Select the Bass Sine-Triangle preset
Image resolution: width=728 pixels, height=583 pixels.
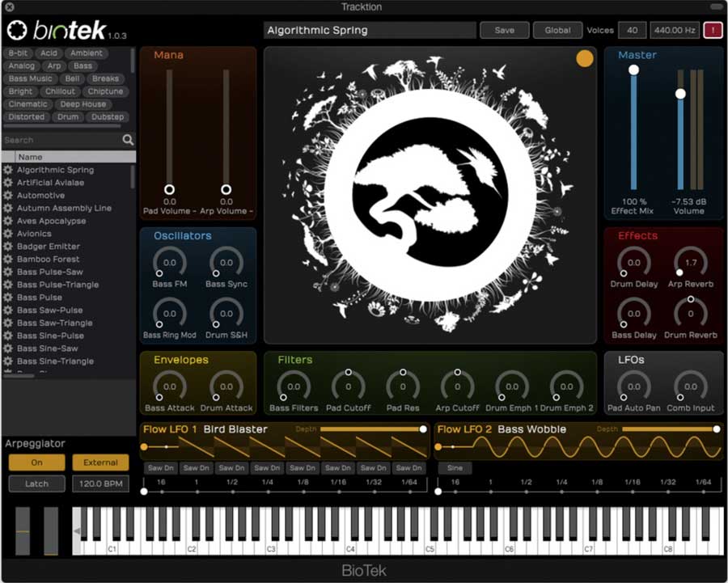(x=55, y=361)
